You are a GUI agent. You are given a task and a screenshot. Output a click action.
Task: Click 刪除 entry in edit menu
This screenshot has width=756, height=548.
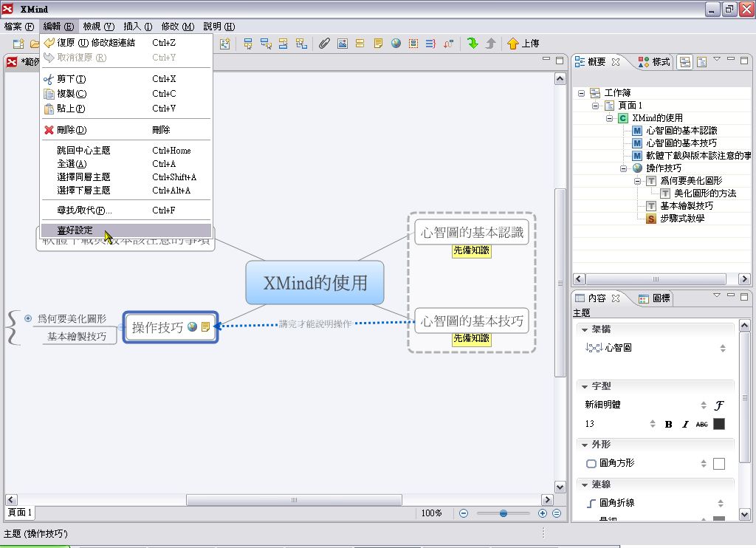(x=126, y=130)
